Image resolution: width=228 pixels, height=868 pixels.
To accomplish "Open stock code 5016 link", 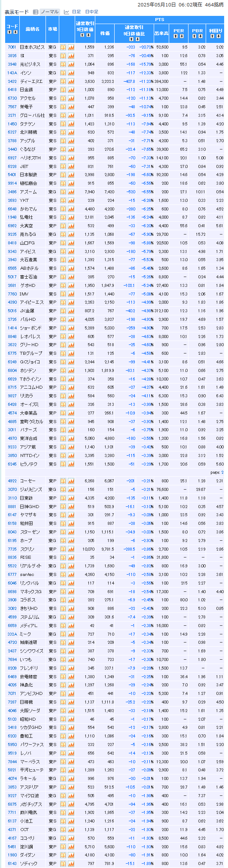I will coord(12,311).
